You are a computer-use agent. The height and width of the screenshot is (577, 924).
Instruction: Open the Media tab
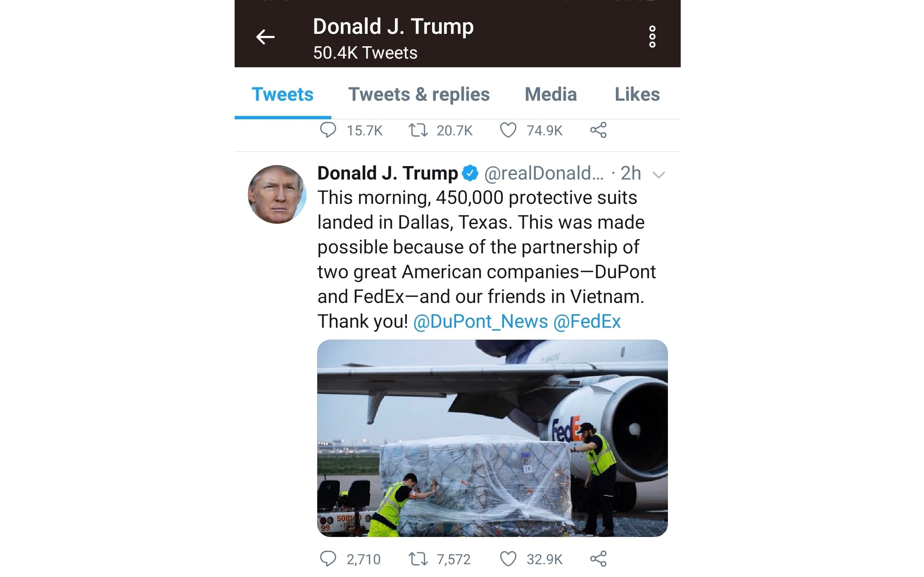coord(551,95)
